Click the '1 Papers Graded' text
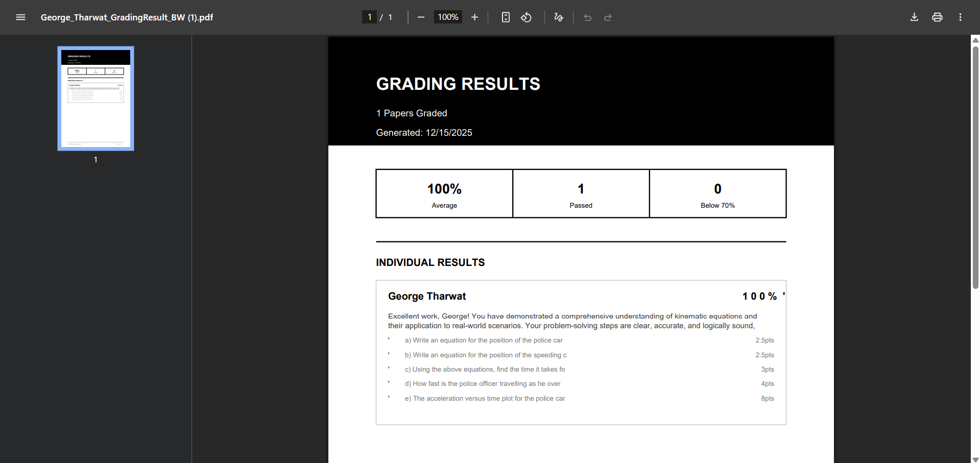Viewport: 980px width, 463px height. 412,113
